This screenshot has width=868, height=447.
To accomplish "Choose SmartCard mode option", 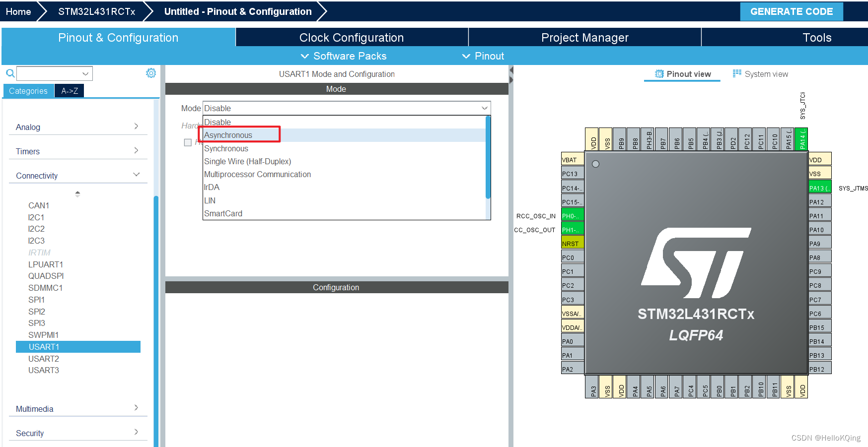I will click(344, 213).
